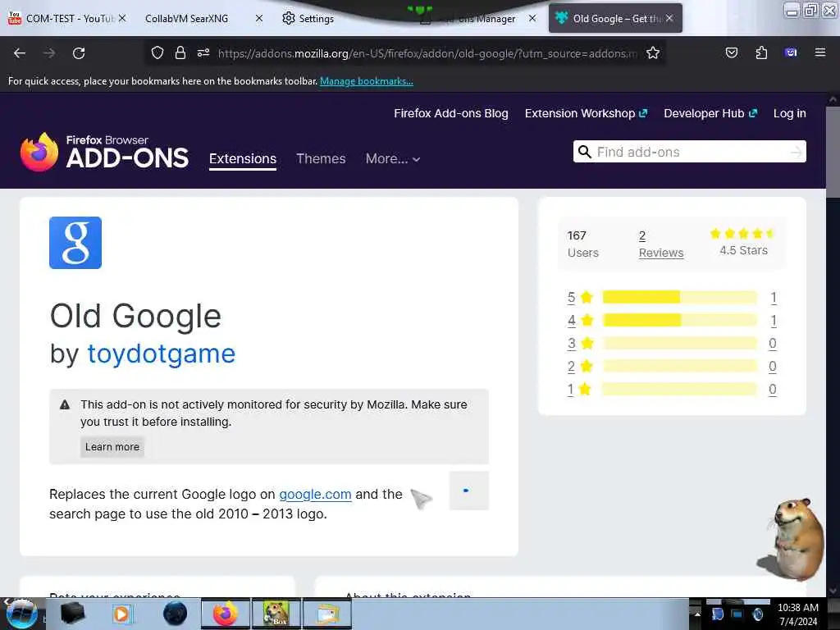
Task: Open the Firefox Add-ons Blog link
Action: coord(451,113)
